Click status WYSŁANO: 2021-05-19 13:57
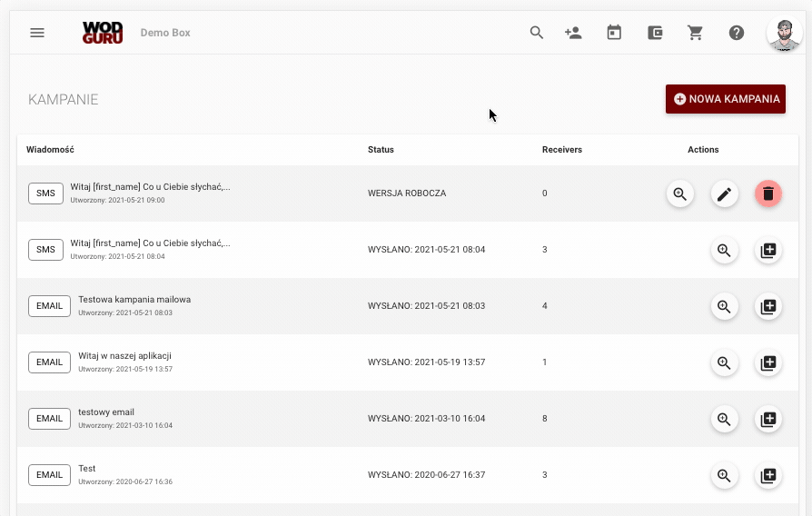Image resolution: width=812 pixels, height=516 pixels. coord(426,362)
